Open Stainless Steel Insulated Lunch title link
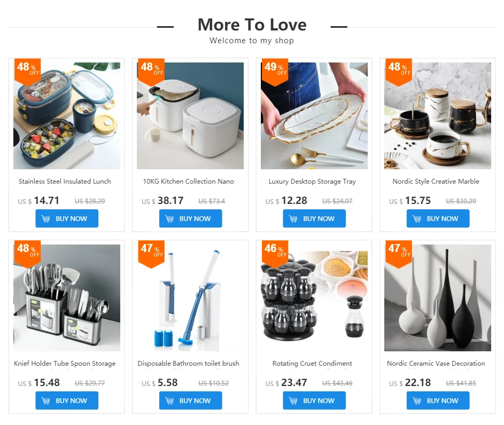 tap(65, 182)
